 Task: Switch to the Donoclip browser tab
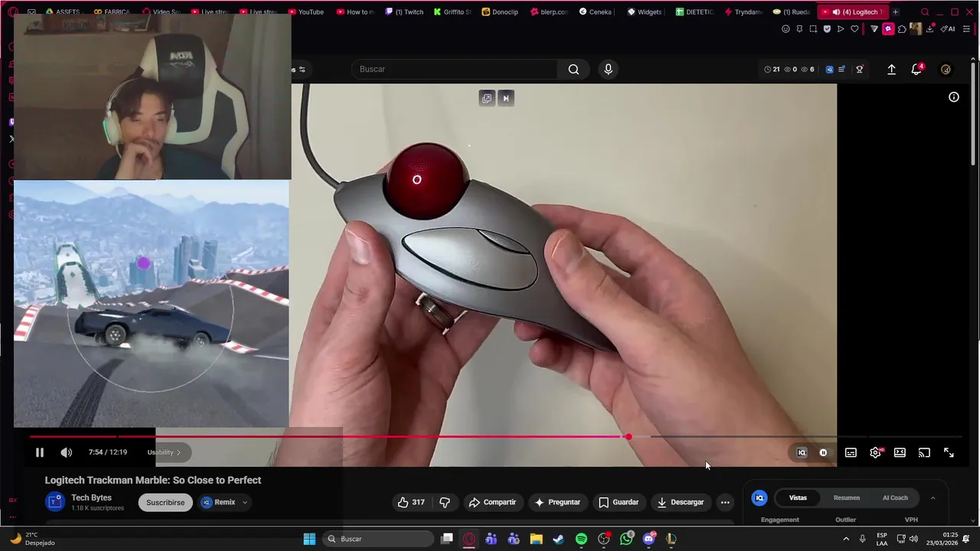pos(500,11)
